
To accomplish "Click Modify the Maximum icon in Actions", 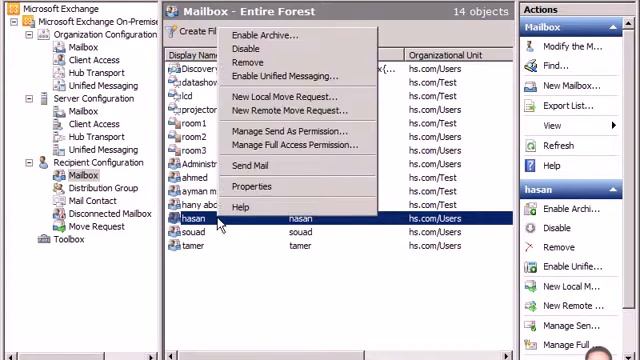I will (x=530, y=47).
